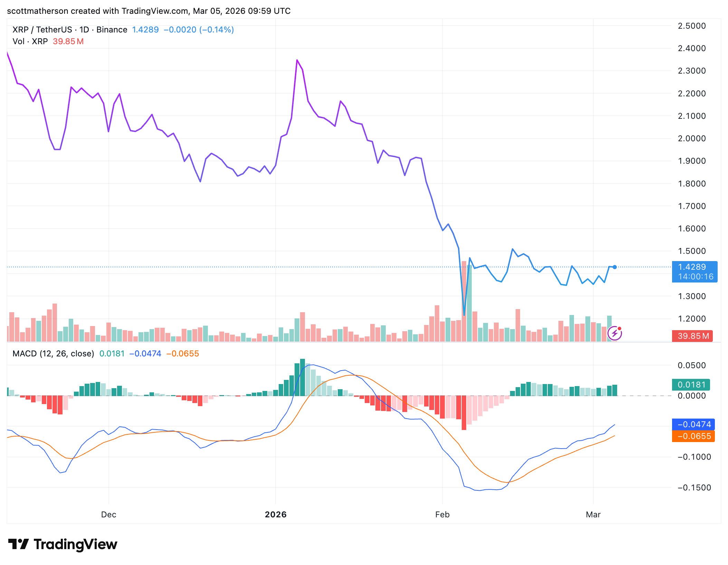Click the purple lightning bolt icon

[614, 333]
